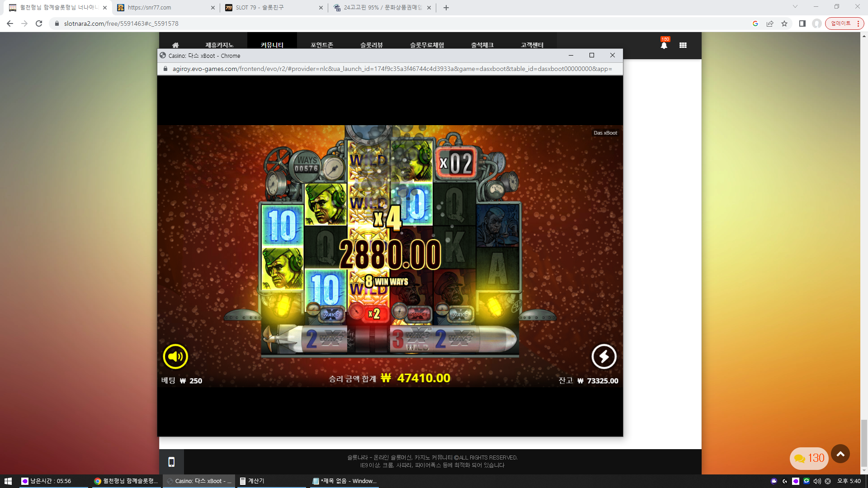Click the Das xBoot game title label
Screen dimensions: 868x488
point(605,133)
